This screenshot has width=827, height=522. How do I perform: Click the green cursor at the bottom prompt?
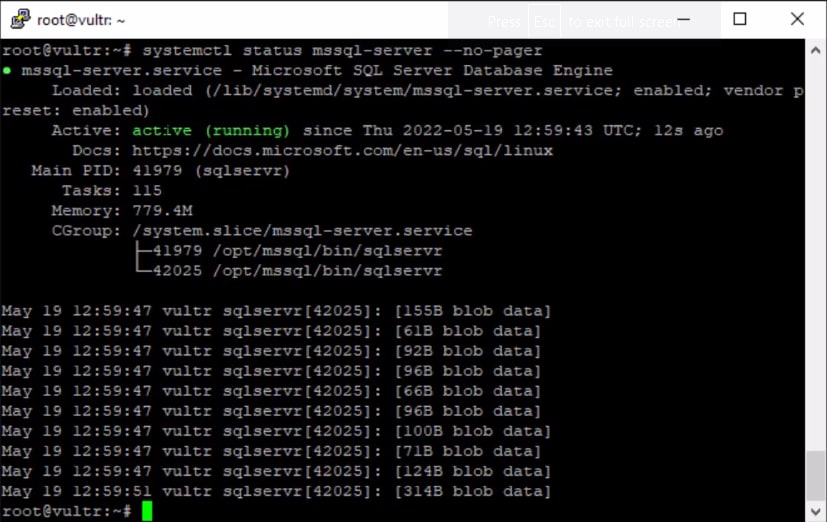(x=147, y=511)
